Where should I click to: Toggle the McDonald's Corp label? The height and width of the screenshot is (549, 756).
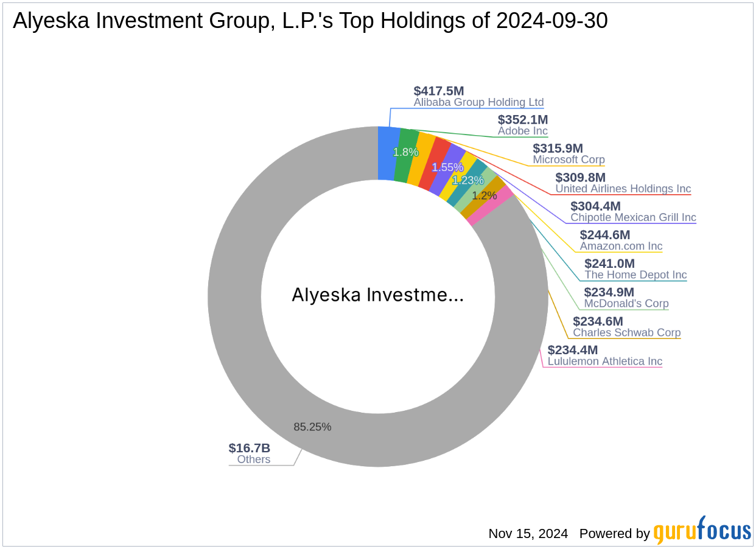(625, 303)
